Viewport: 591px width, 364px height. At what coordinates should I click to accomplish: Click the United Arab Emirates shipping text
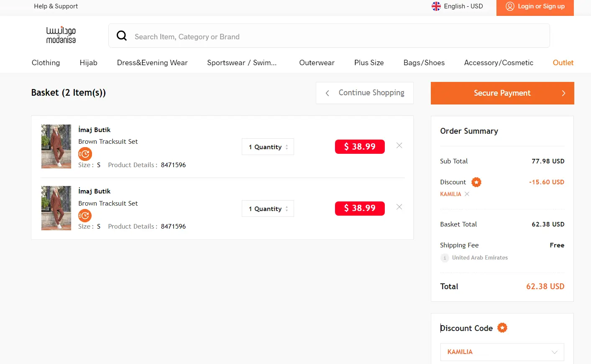point(480,258)
